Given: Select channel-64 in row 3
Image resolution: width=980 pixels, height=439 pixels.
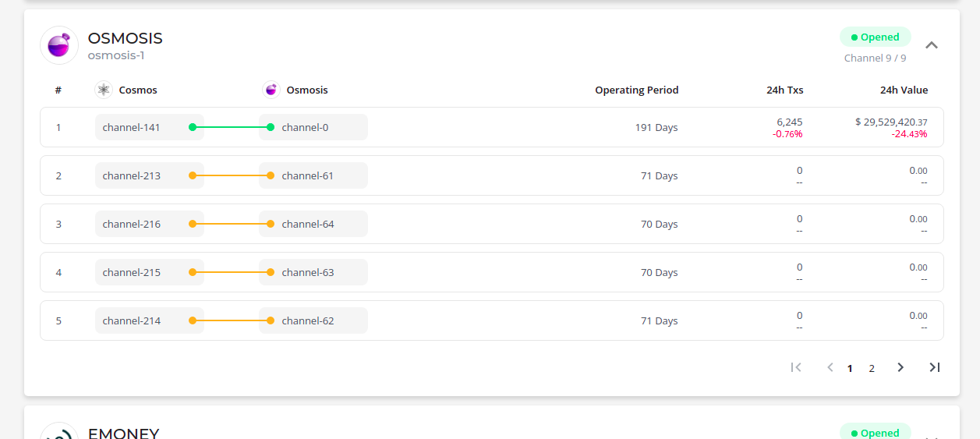Looking at the screenshot, I should pos(313,224).
